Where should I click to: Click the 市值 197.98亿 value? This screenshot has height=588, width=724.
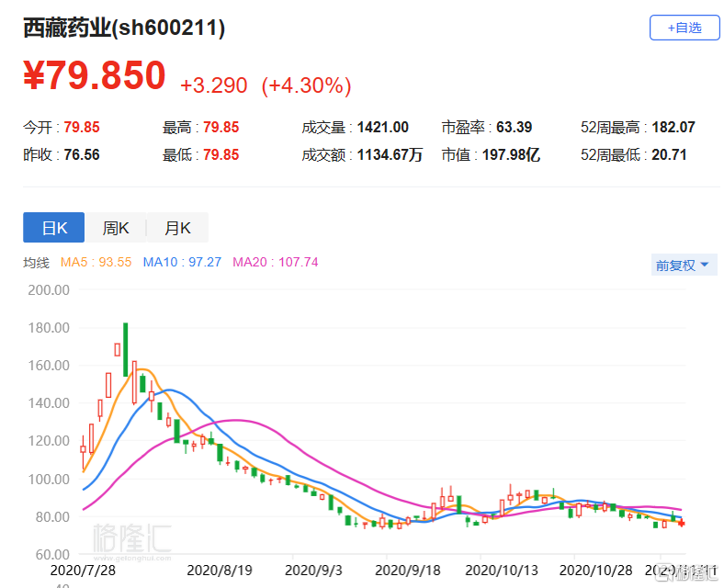pyautogui.click(x=511, y=154)
